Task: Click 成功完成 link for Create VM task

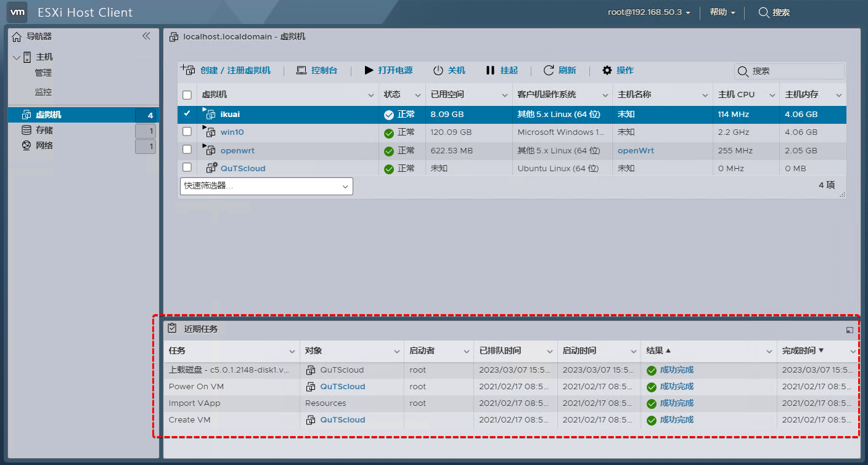Action: pos(677,420)
